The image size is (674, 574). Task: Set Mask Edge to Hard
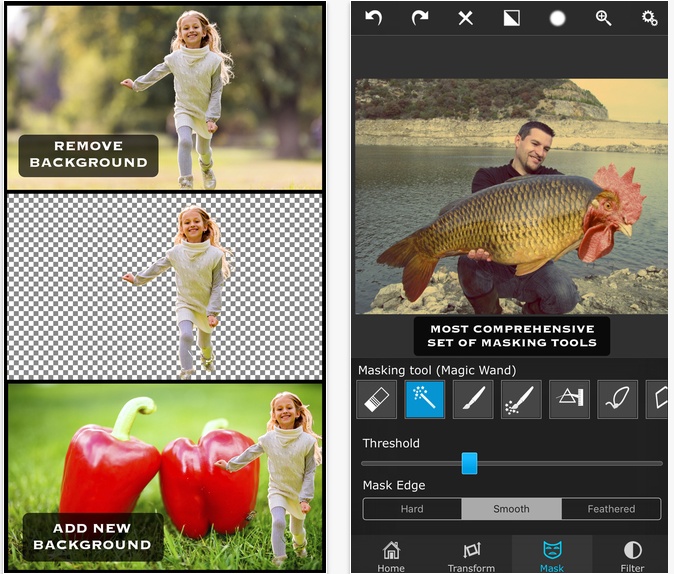point(412,508)
